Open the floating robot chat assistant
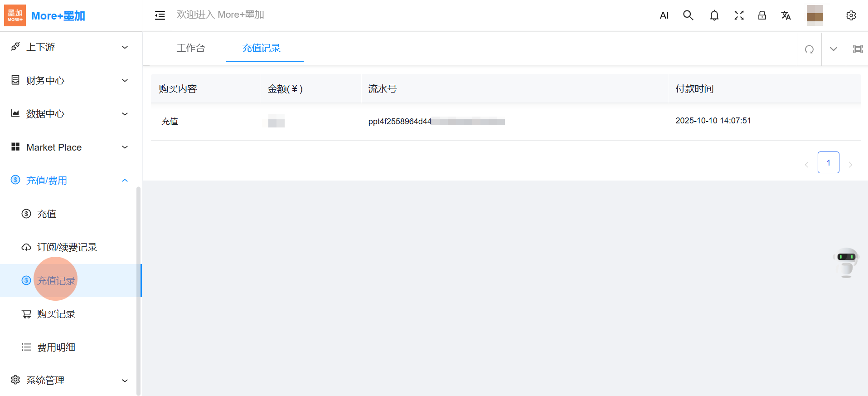Image resolution: width=868 pixels, height=396 pixels. [x=846, y=262]
